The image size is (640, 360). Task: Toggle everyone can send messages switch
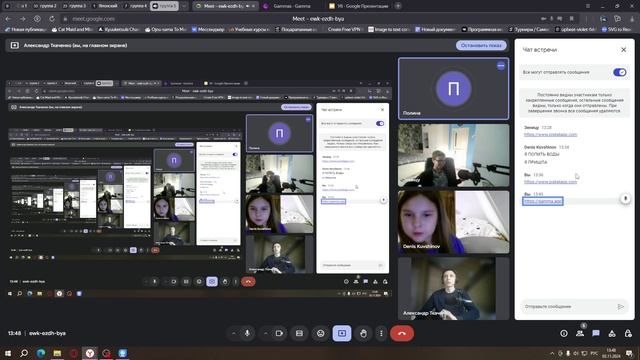point(620,72)
